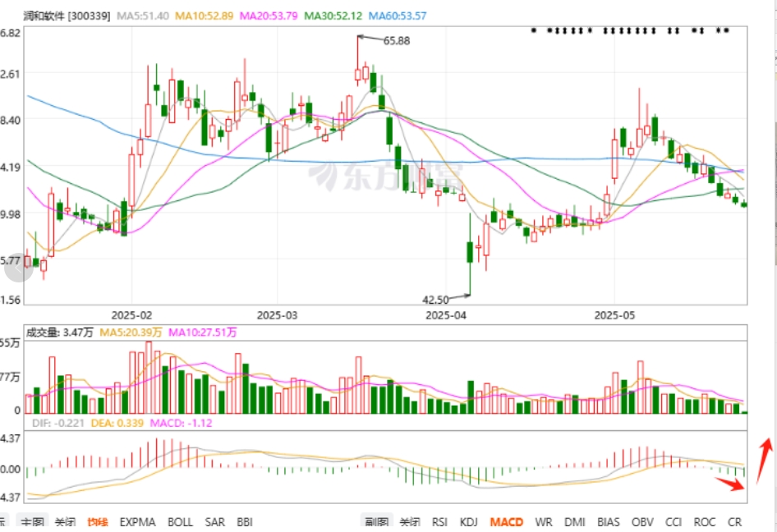Select the DMI sub-chart indicator
777x532 pixels.
(x=575, y=522)
